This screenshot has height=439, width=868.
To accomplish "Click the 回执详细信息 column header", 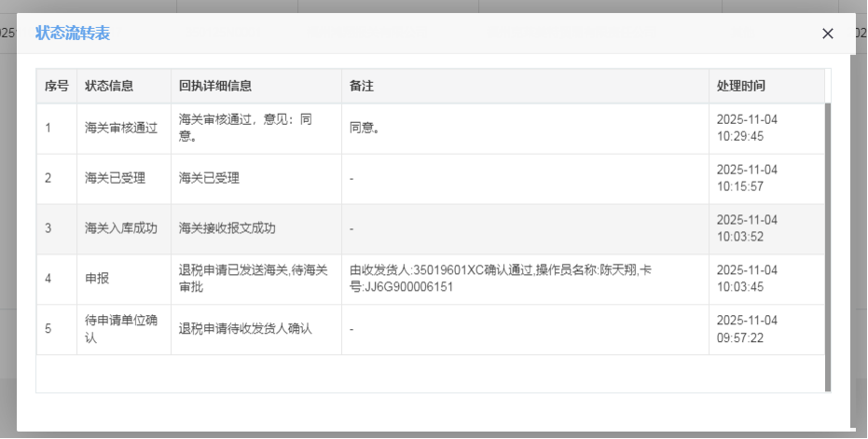I will pyautogui.click(x=214, y=86).
